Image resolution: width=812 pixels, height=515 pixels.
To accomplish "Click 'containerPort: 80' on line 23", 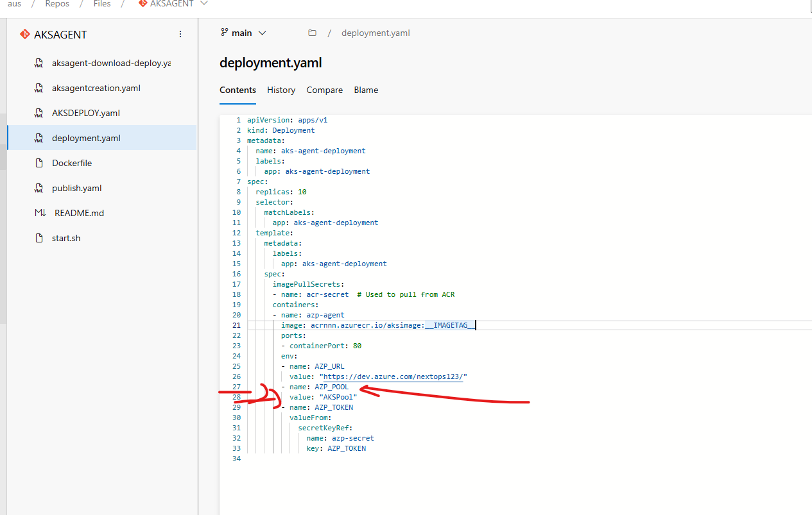I will [325, 346].
